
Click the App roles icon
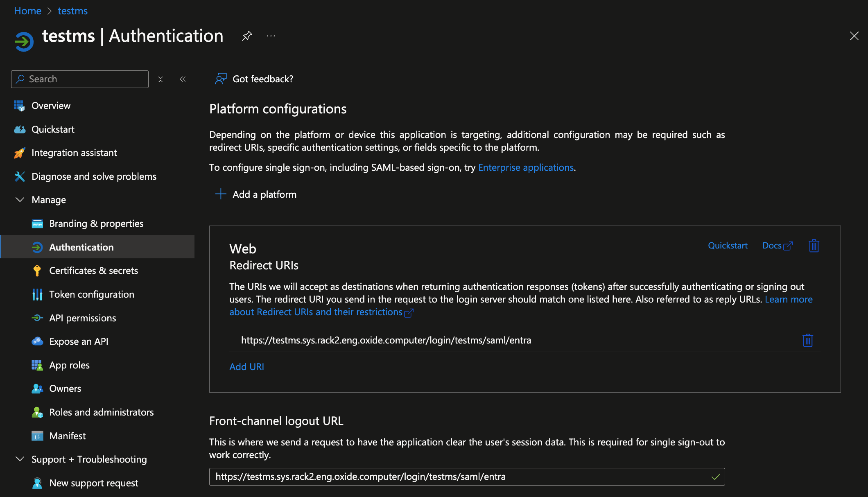(x=37, y=365)
